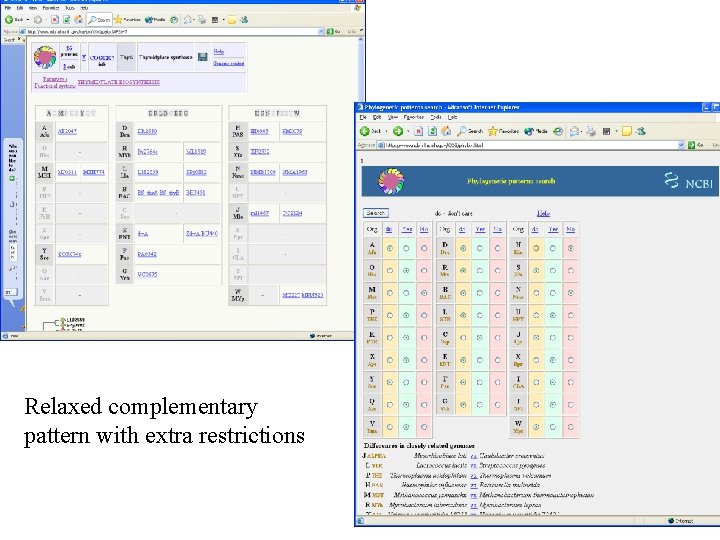Select No radio for organism B row
The height and width of the screenshot is (540, 720).
(x=497, y=293)
